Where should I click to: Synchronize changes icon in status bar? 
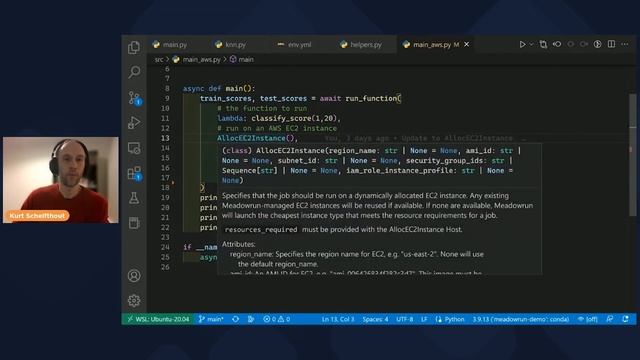click(236, 319)
